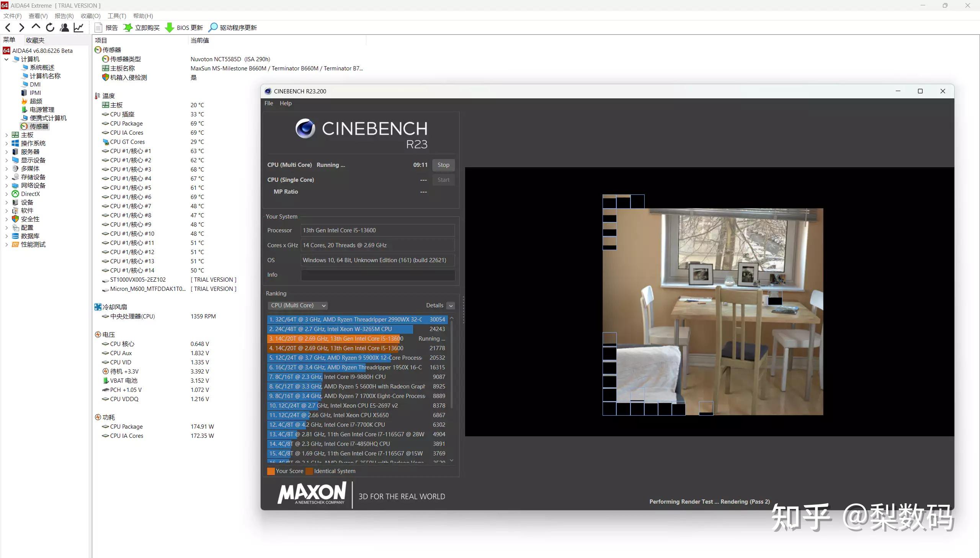The image size is (980, 558).
Task: Expand the 主板 tree node
Action: point(7,135)
